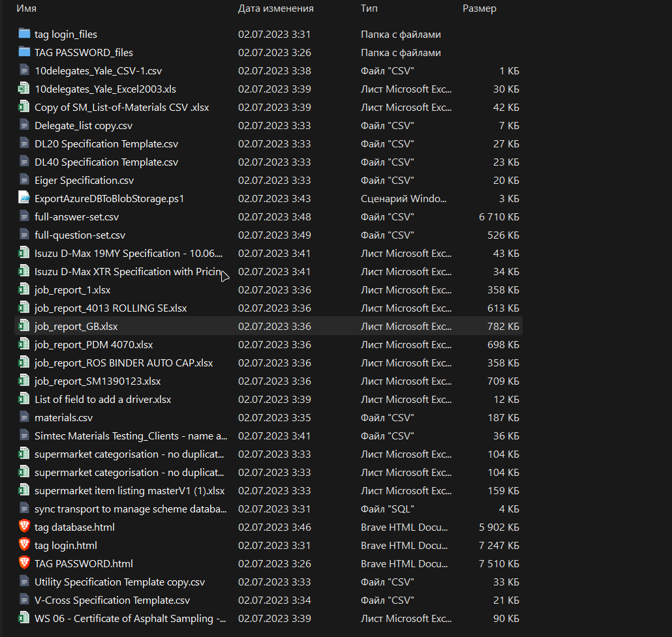The image size is (672, 637).
Task: Click the Excel icon of job_report_PDM 4070.xlsx
Action: 24,344
